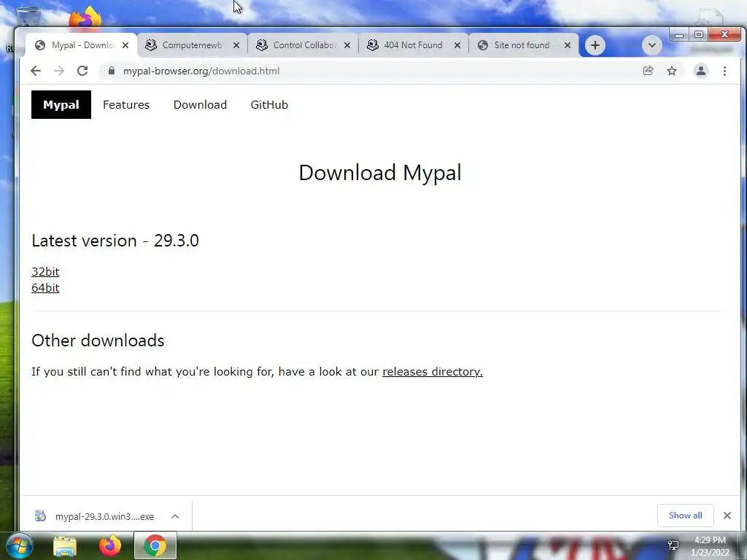Viewport: 747px width, 560px height.
Task: Close the Computernewb tab
Action: 236,45
